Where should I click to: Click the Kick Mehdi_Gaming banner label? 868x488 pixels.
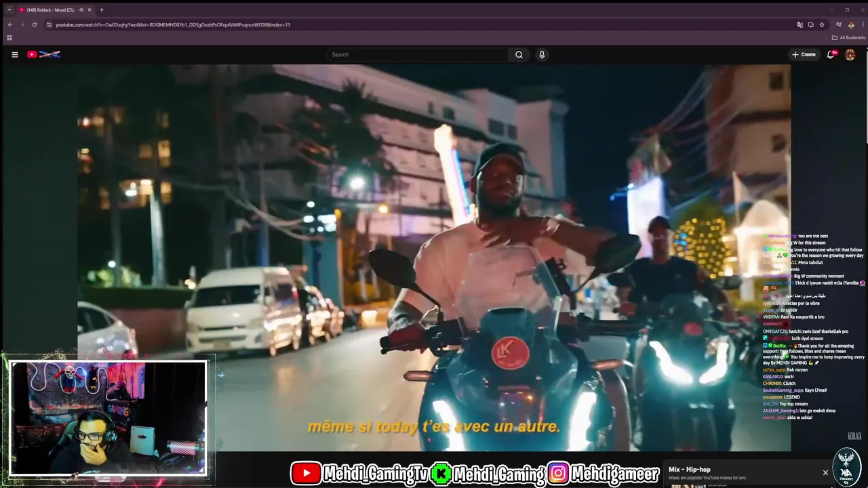pyautogui.click(x=488, y=473)
